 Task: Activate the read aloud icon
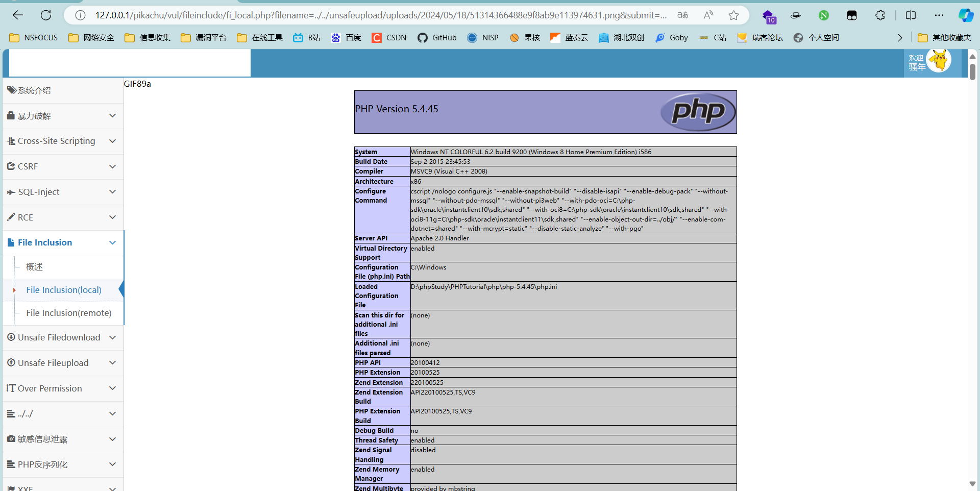[x=708, y=15]
